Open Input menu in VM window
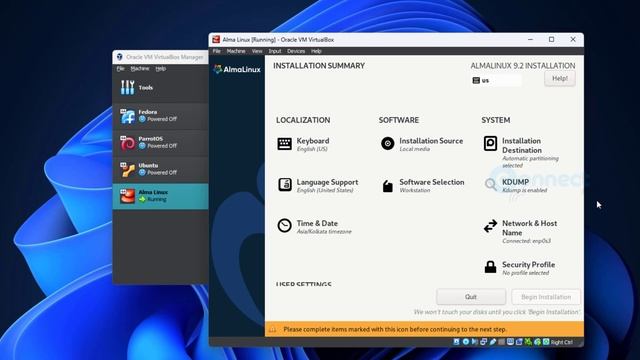Screen dimensions: 640x360 (x=275, y=51)
